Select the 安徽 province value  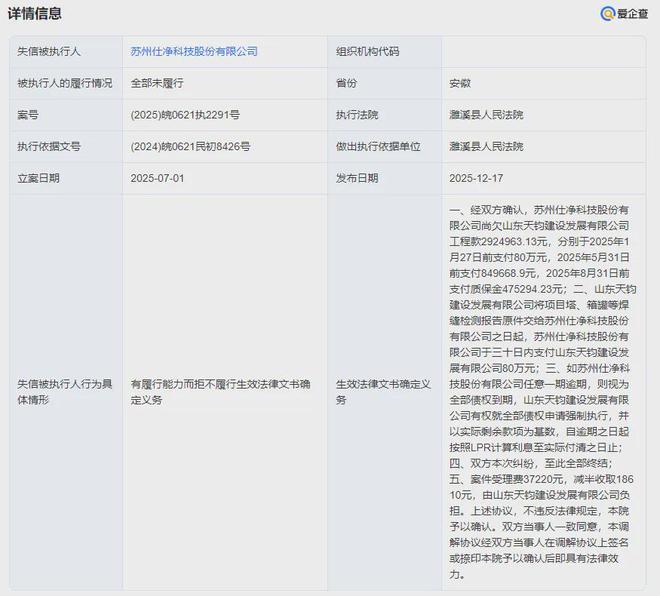pyautogui.click(x=460, y=83)
